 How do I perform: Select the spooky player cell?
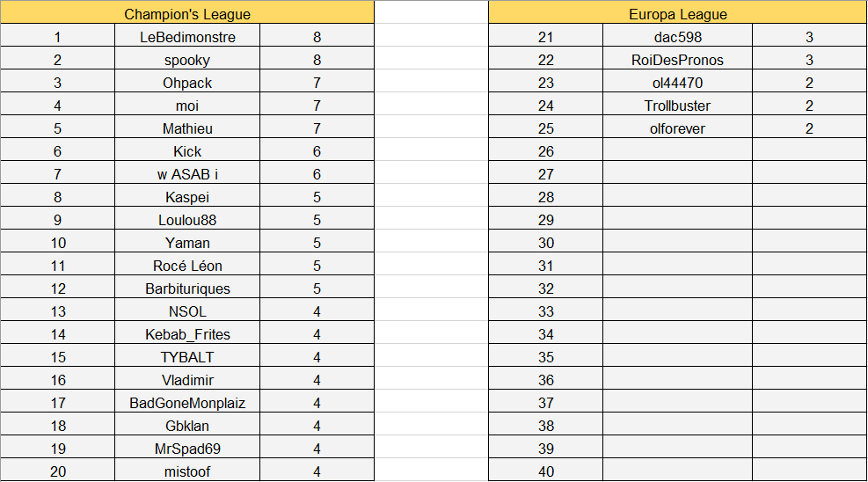(x=187, y=60)
